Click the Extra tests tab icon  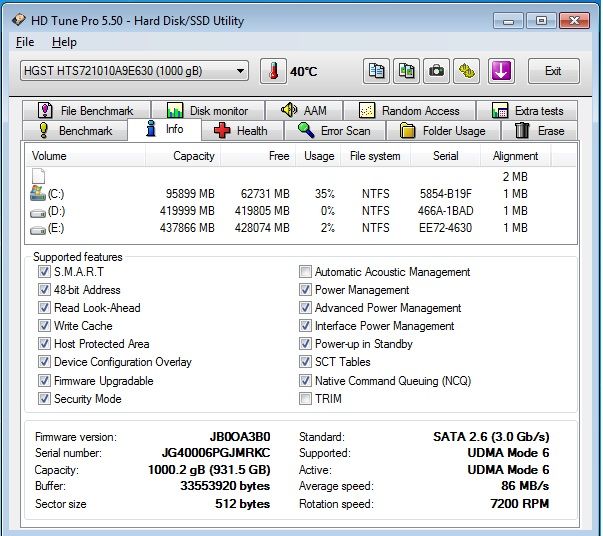500,111
